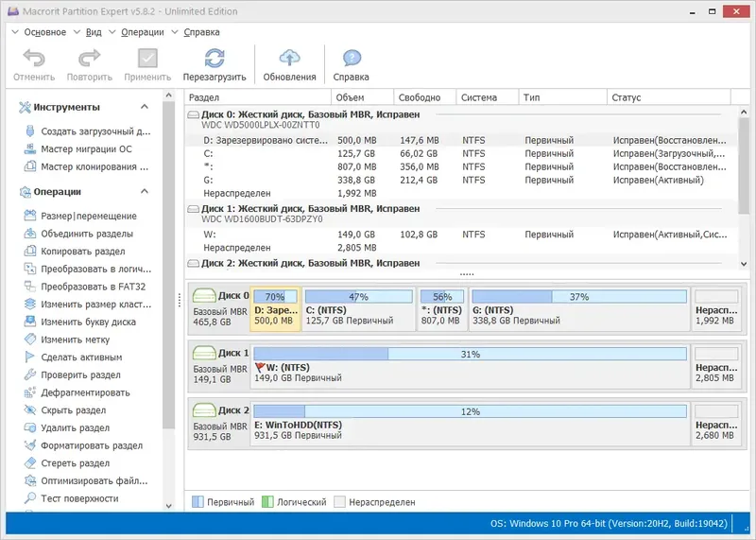The image size is (756, 540).
Task: Click the Apply (Применить) checkmark icon
Action: [x=147, y=58]
